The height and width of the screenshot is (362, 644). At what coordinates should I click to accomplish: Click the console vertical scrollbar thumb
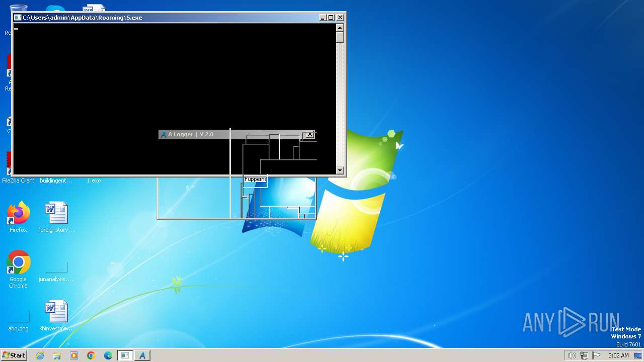[x=340, y=38]
